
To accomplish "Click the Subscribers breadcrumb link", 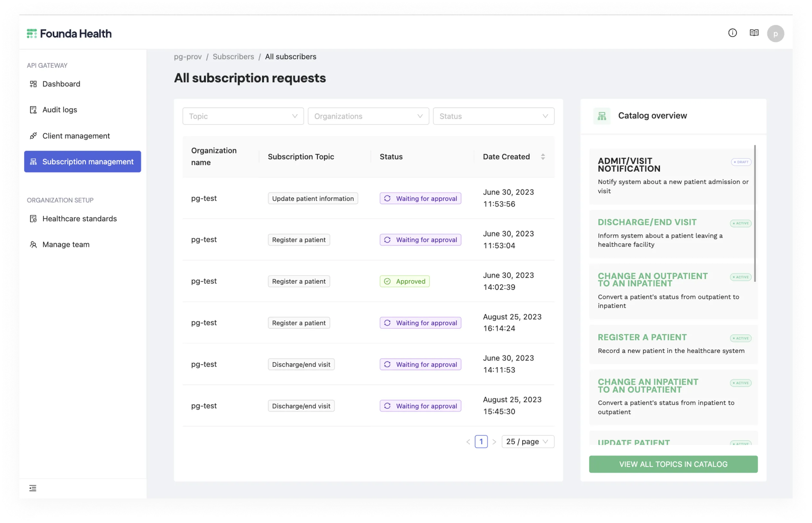I will point(233,57).
